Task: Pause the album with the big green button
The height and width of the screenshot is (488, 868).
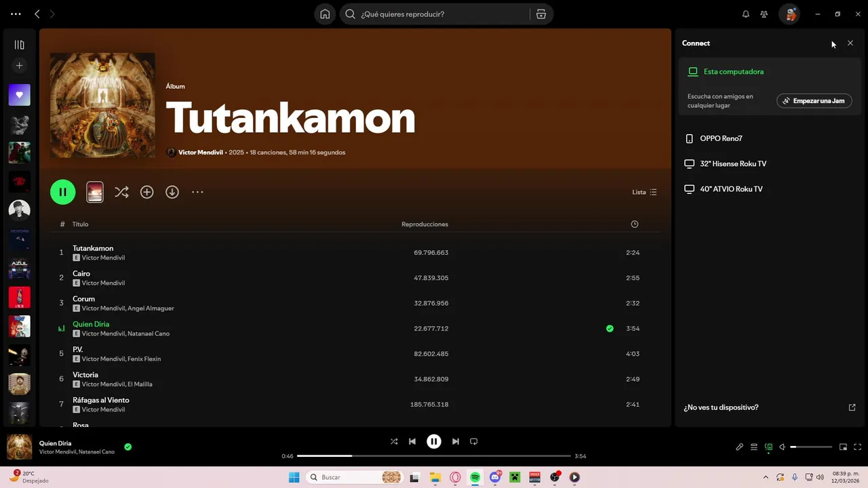Action: (x=62, y=192)
